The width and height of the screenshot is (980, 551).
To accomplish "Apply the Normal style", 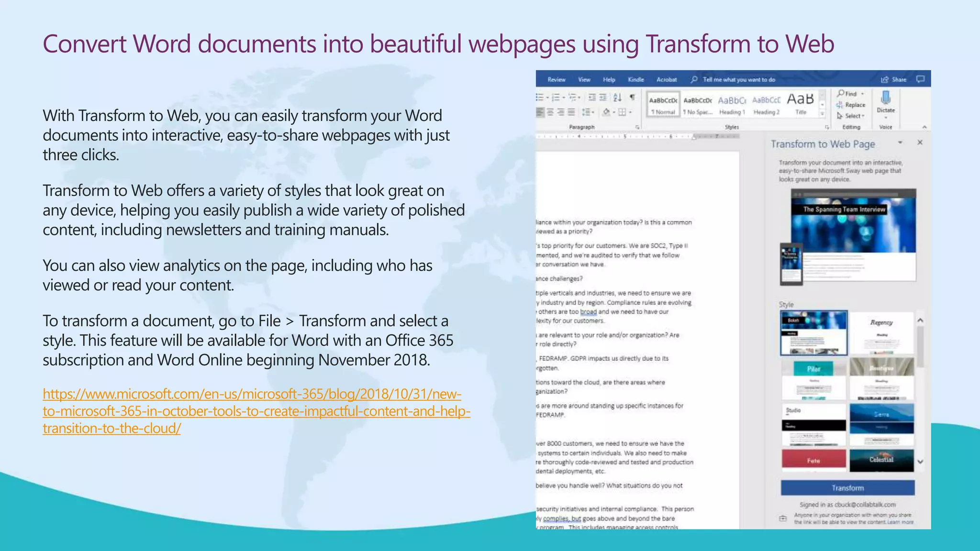I will [663, 104].
